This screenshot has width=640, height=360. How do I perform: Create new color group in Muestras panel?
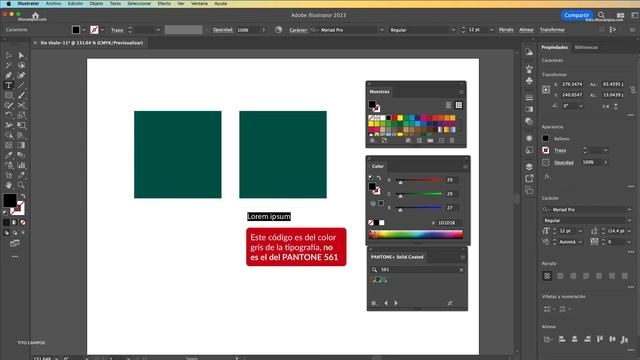pos(430,140)
